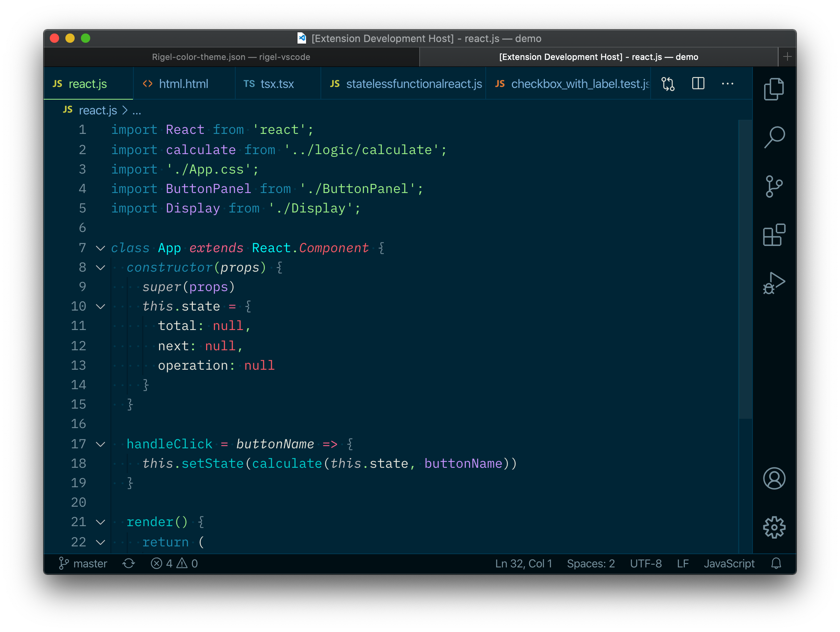Open the Search magnifier icon in the activity bar
Viewport: 840px width, 632px height.
774,137
